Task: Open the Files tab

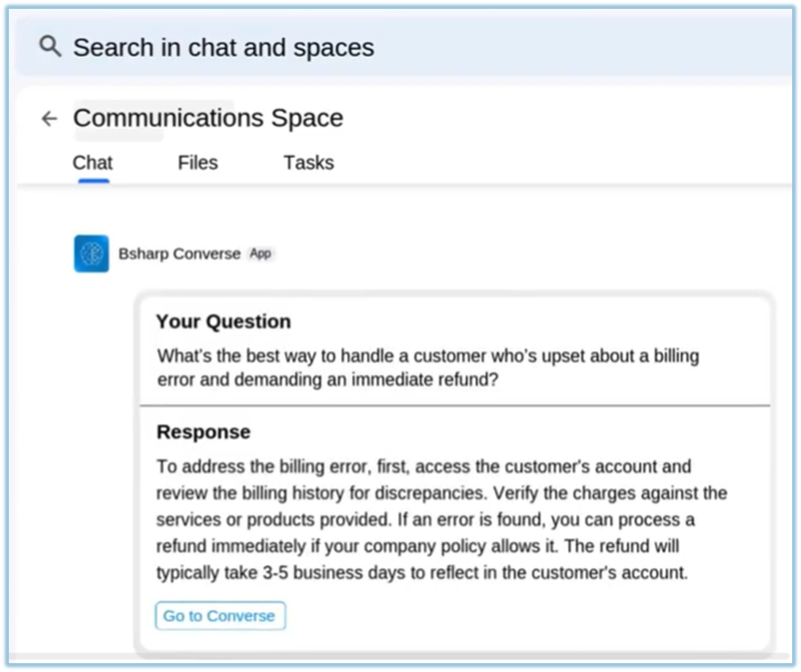Action: pyautogui.click(x=198, y=163)
